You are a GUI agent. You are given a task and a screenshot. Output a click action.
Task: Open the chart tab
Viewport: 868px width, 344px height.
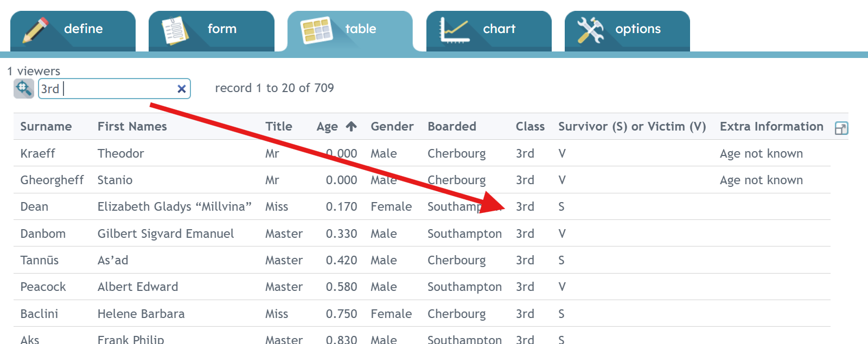click(489, 31)
